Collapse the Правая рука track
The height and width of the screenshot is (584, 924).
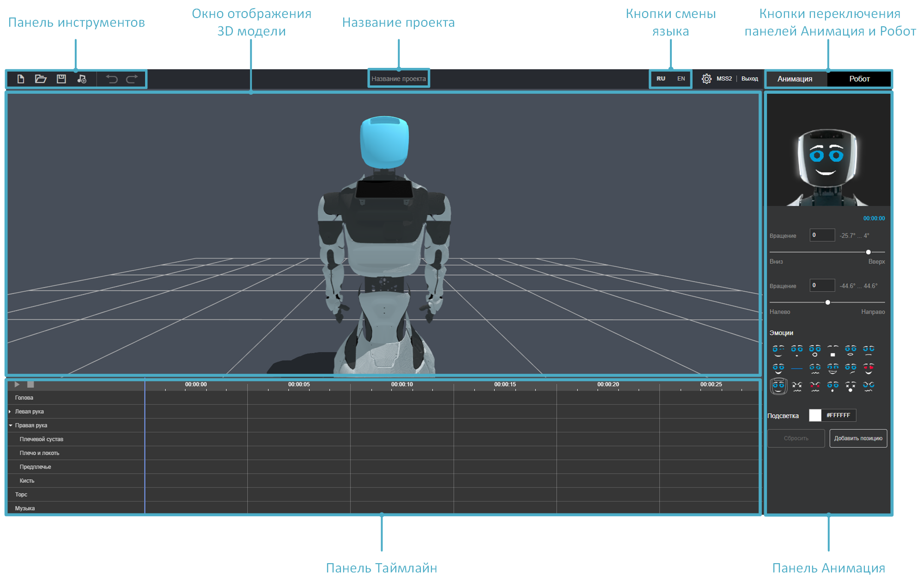click(x=10, y=425)
